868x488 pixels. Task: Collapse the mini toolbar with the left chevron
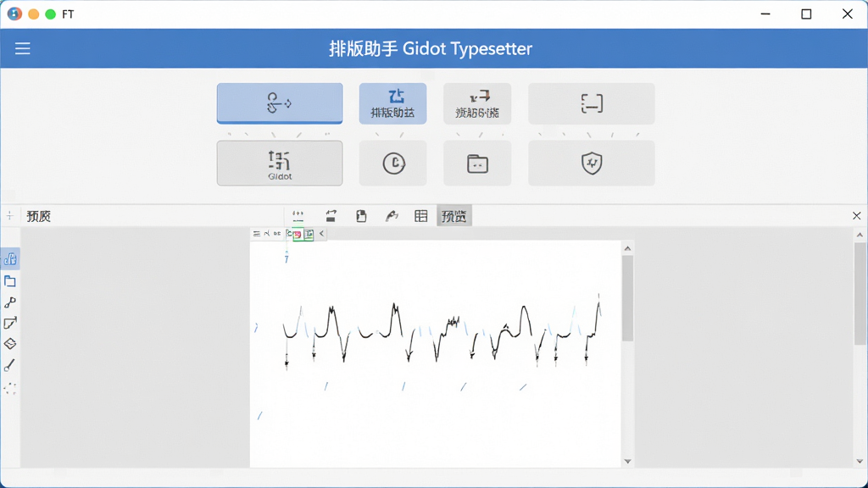321,234
